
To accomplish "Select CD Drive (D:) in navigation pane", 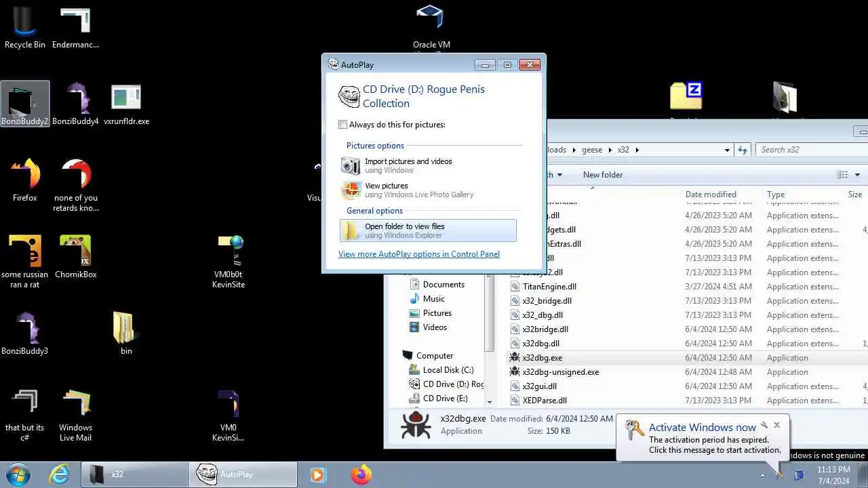I will (446, 384).
